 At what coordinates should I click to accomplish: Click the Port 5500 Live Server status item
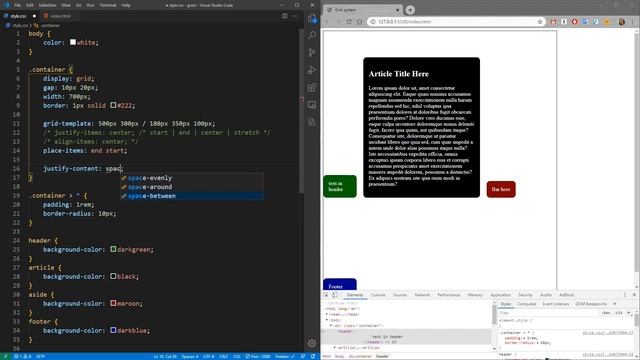point(258,356)
